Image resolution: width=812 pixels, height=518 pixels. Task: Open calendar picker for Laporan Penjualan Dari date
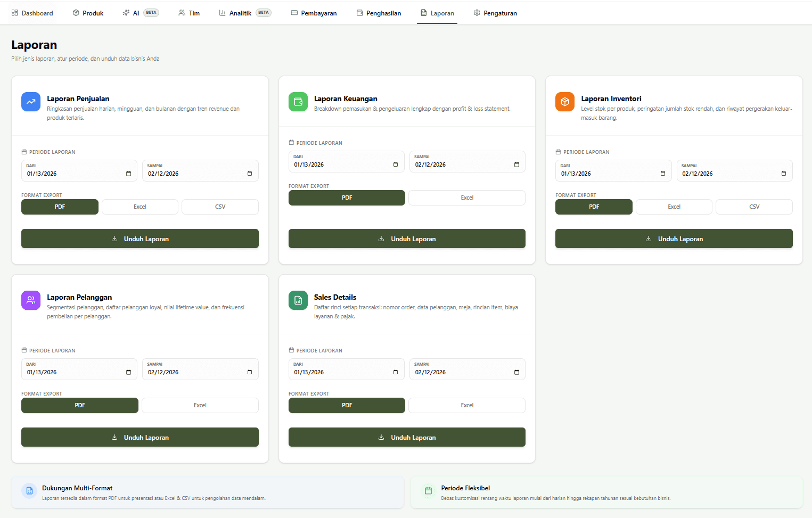coord(128,174)
